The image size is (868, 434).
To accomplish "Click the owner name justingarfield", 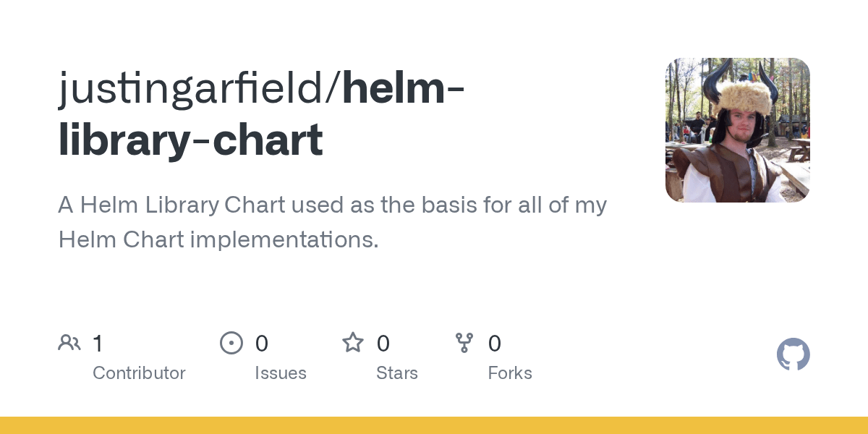I will [x=194, y=88].
